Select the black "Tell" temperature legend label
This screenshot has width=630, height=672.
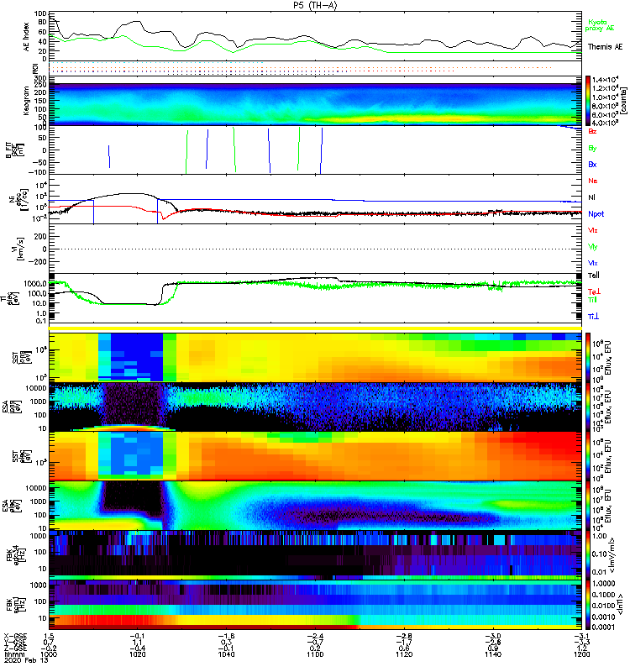(594, 276)
